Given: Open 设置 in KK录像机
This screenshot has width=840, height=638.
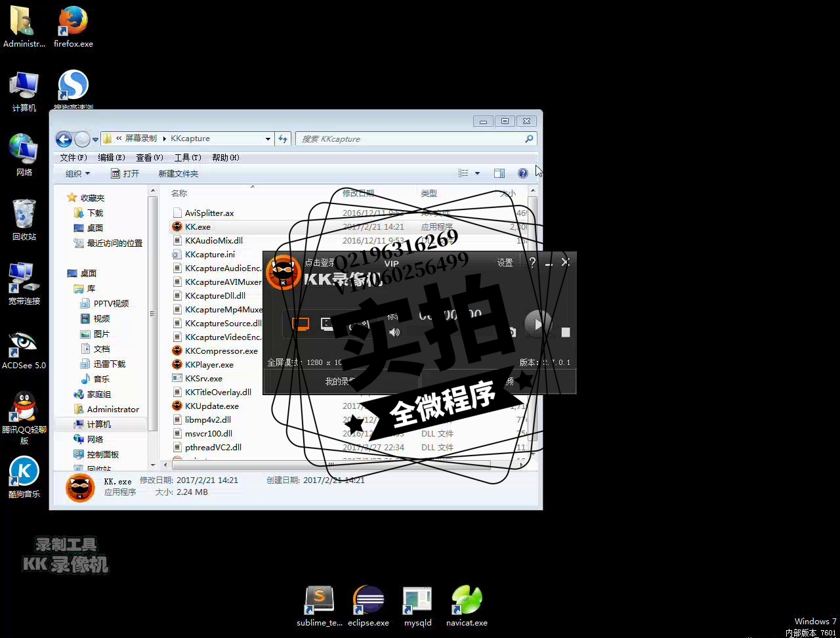Looking at the screenshot, I should pos(505,263).
